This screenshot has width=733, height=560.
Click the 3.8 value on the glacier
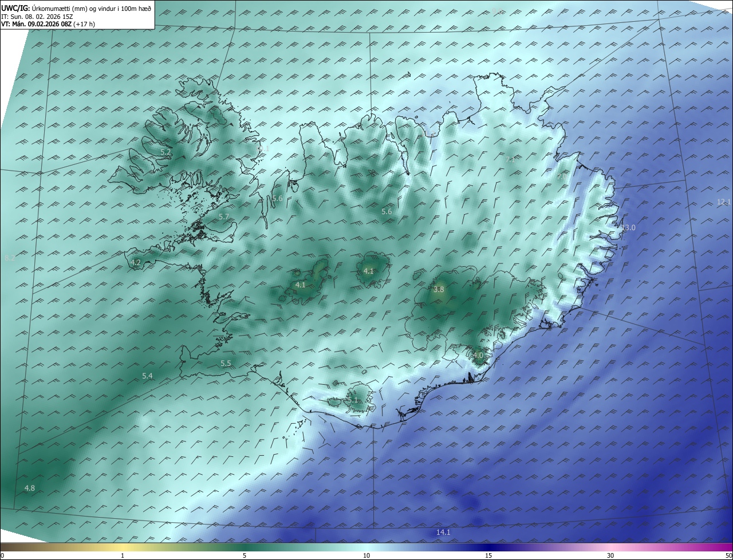coord(439,290)
